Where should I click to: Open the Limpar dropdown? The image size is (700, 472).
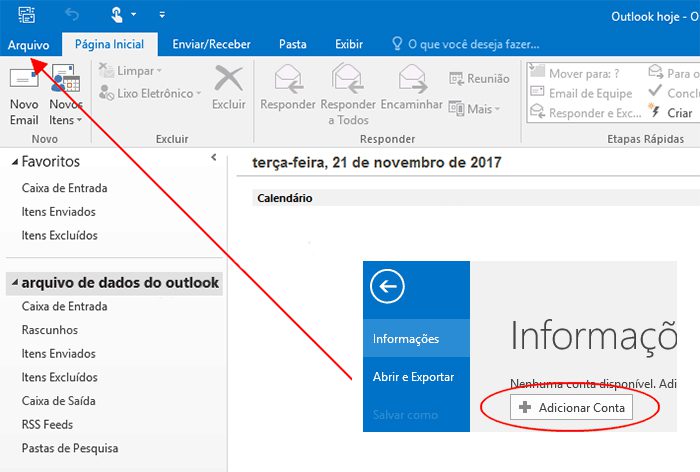tap(130, 71)
